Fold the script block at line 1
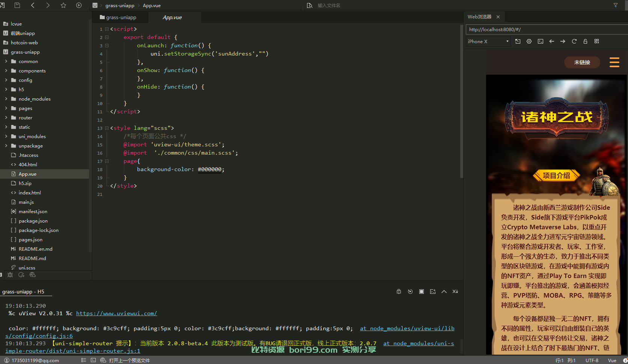628x364 pixels. pyautogui.click(x=107, y=29)
